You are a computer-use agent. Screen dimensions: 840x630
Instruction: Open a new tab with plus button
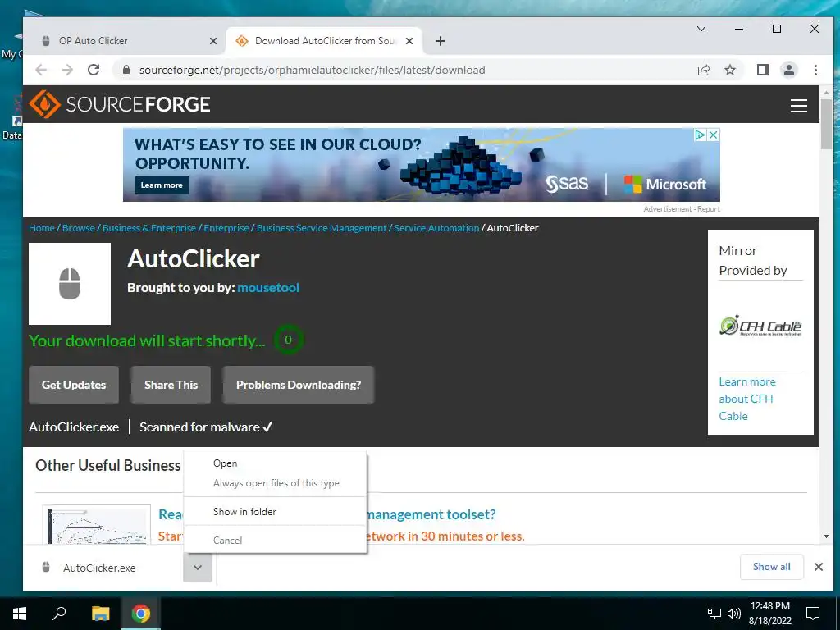pyautogui.click(x=440, y=41)
